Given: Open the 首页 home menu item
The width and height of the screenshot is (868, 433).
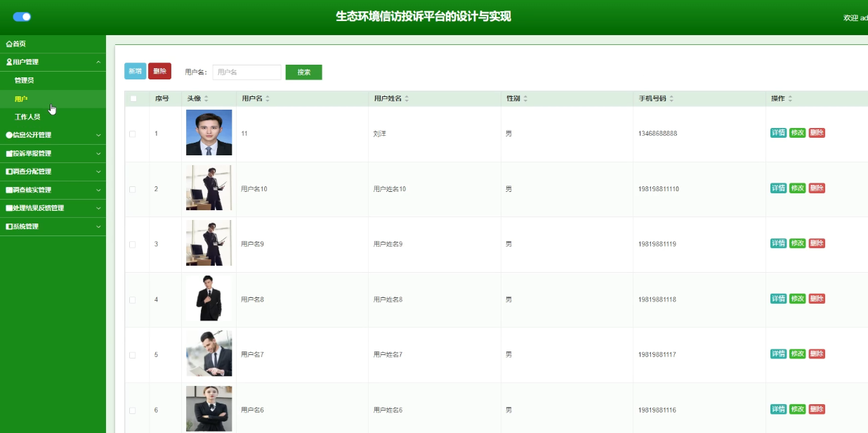Looking at the screenshot, I should pyautogui.click(x=16, y=44).
